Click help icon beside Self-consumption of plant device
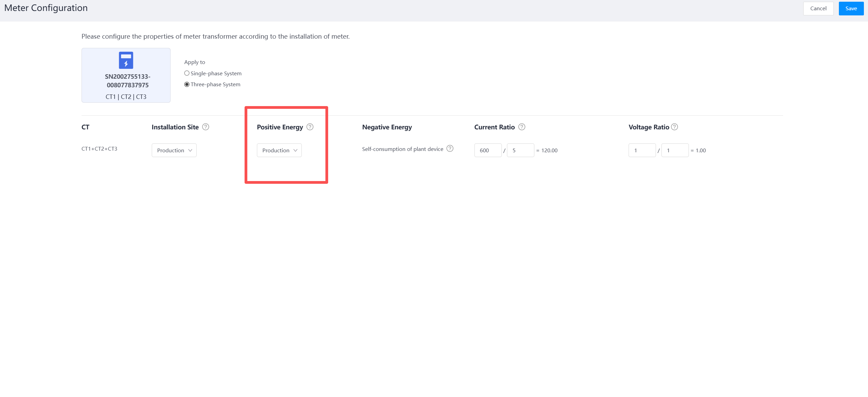Image resolution: width=868 pixels, height=397 pixels. pyautogui.click(x=450, y=149)
